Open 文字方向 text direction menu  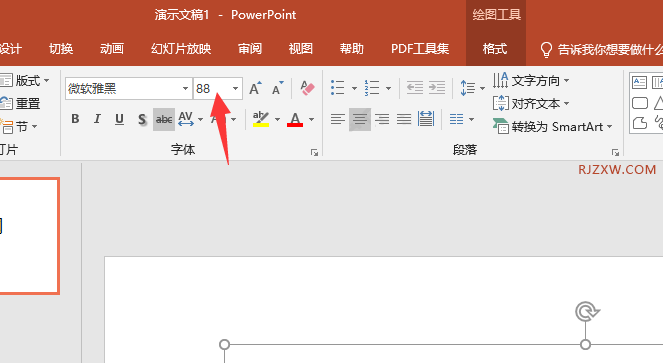coord(531,80)
